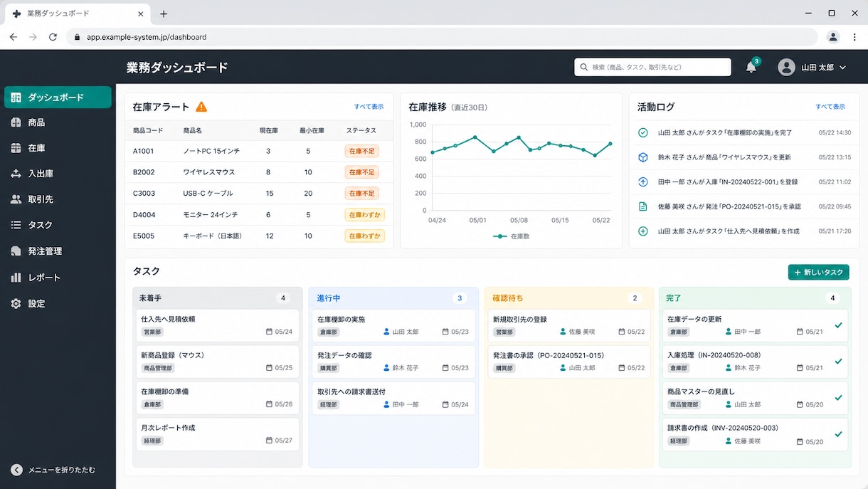
Task: Click the box icon of ワイヤレスマウスを更新 log
Action: pos(643,157)
